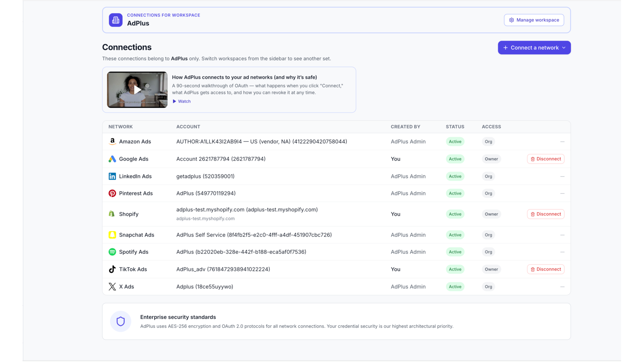Disconnect the TikTok Ads connection

click(546, 269)
